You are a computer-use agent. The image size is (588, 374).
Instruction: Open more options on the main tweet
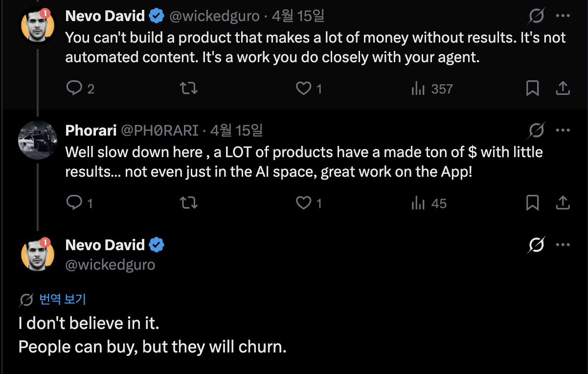(563, 245)
